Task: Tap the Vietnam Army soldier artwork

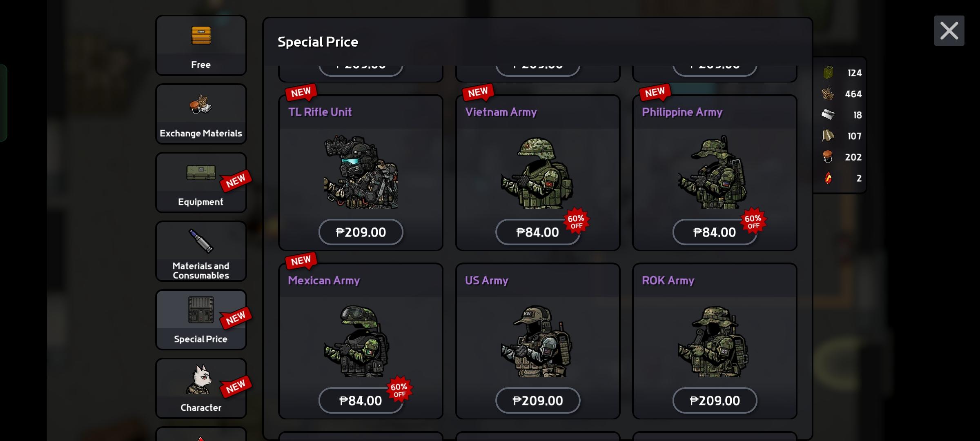Action: 537,172
